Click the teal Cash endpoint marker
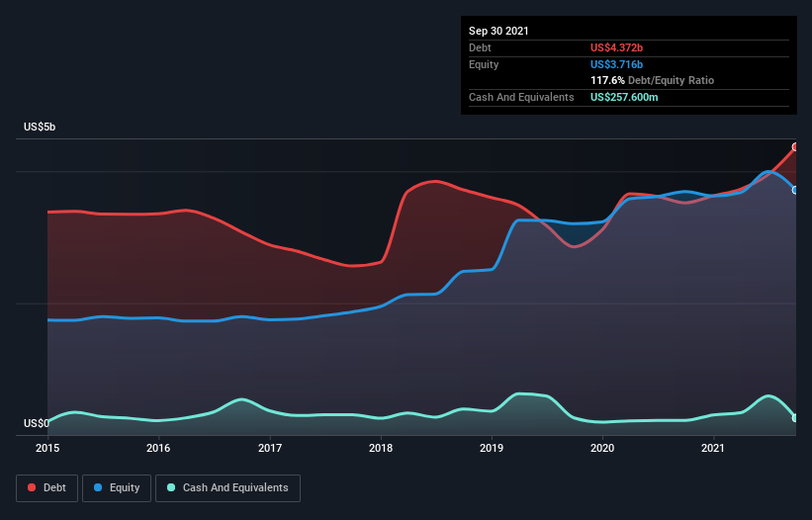 pyautogui.click(x=796, y=417)
